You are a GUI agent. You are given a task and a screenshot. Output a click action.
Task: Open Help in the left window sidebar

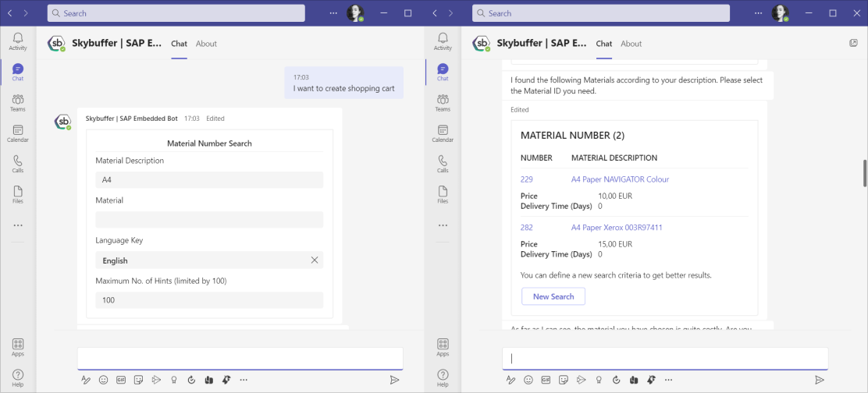(x=18, y=378)
